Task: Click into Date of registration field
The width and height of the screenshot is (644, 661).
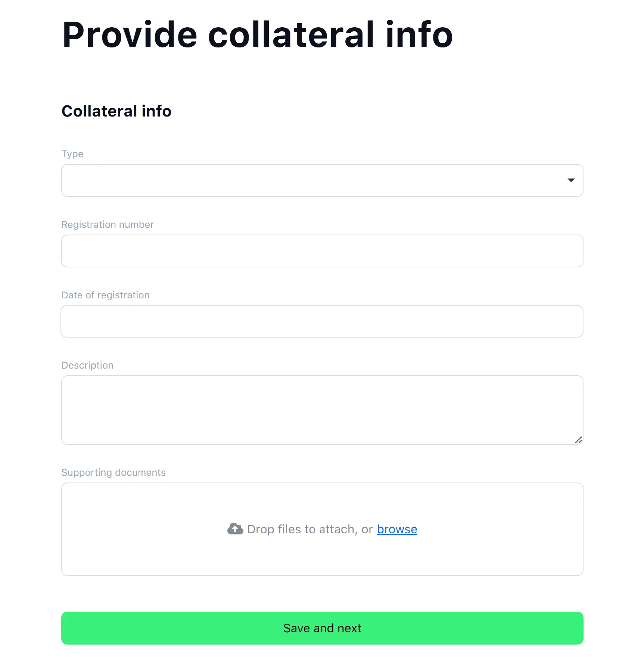Action: tap(322, 322)
